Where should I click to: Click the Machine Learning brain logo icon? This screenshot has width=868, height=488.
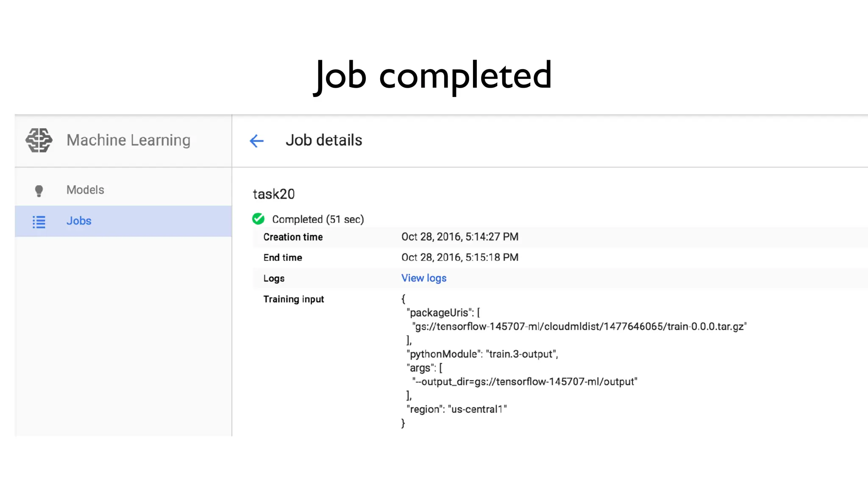click(x=39, y=140)
